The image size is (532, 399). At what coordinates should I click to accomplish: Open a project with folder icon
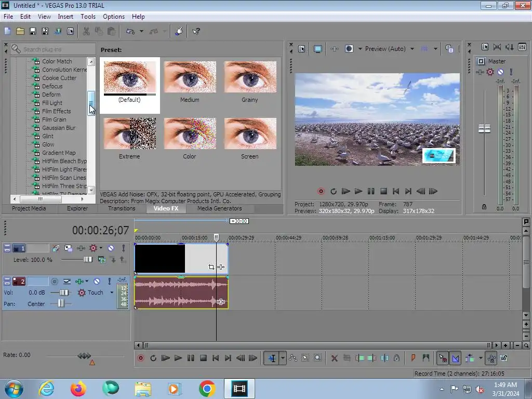[x=20, y=31]
